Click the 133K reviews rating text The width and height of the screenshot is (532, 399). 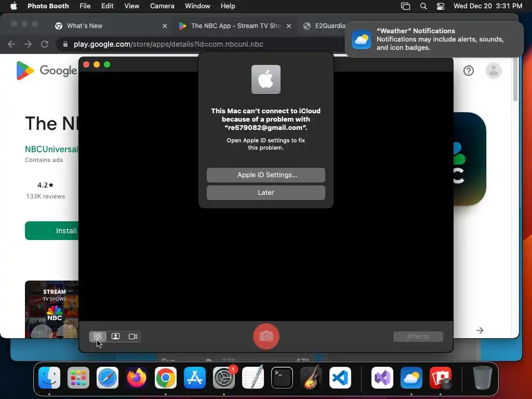tap(46, 196)
